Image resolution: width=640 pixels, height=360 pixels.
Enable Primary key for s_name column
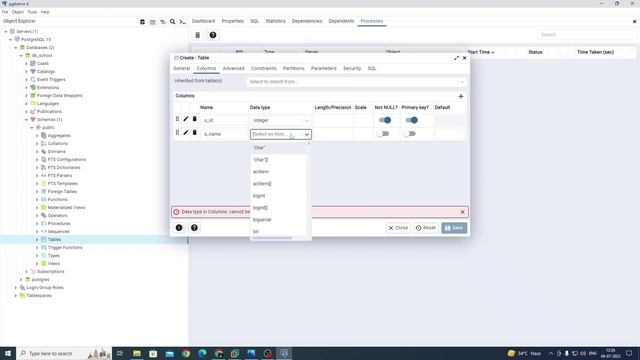click(x=409, y=134)
